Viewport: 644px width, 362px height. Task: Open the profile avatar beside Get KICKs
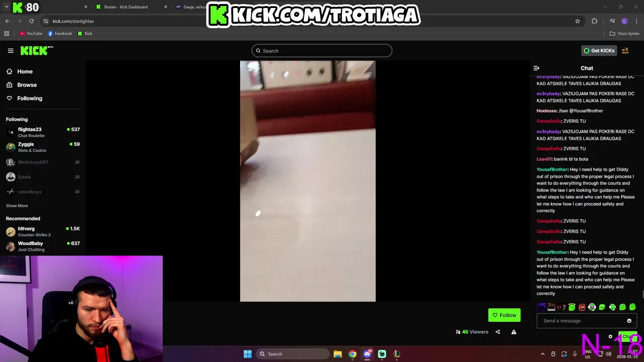(x=625, y=51)
